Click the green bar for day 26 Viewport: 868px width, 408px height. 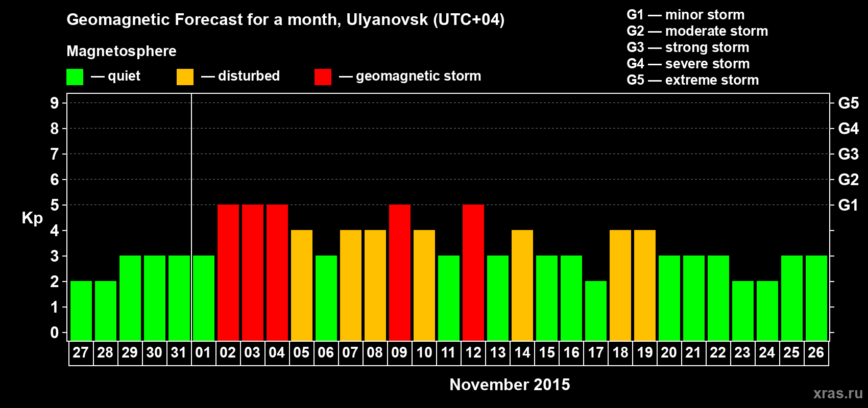pyautogui.click(x=816, y=298)
